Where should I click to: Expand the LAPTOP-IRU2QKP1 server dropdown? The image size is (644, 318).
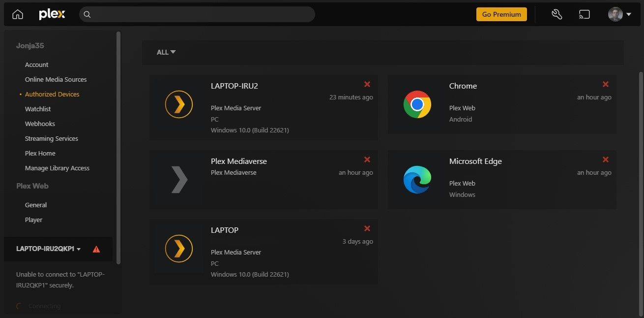(x=79, y=249)
